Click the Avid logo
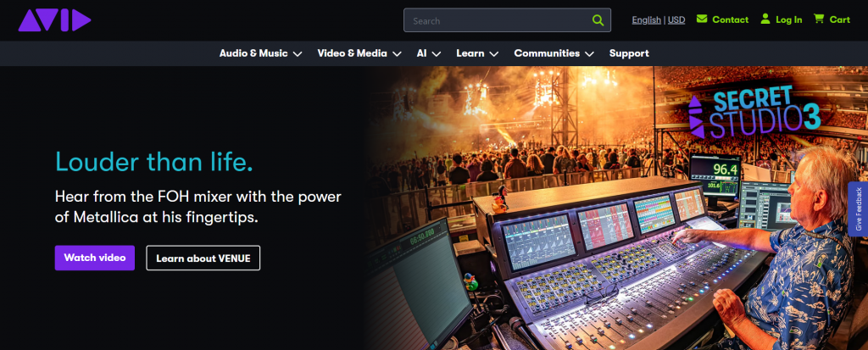 54,20
